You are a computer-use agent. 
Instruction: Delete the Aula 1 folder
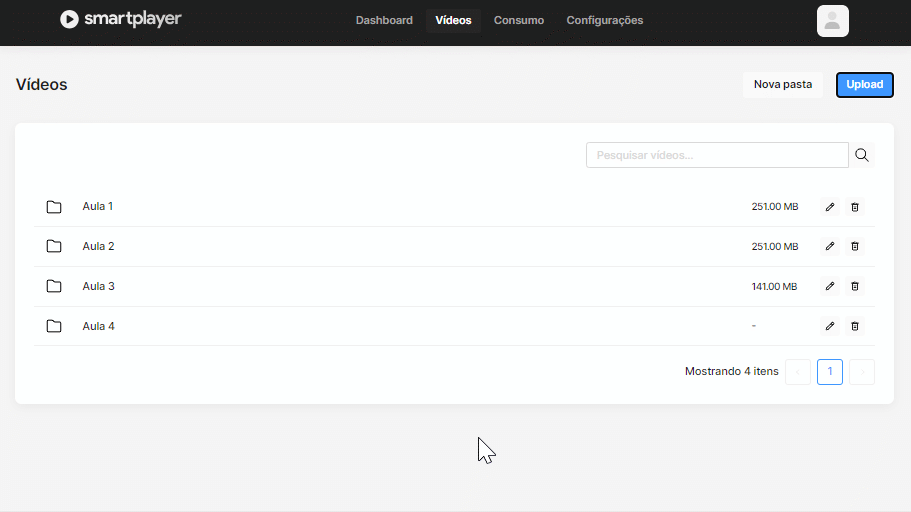[x=855, y=207]
